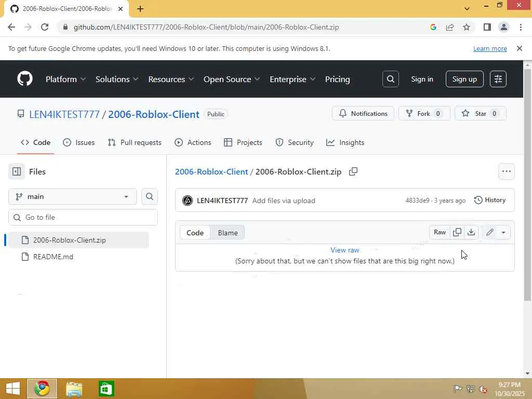
Task: Expand the Resources menu
Action: [x=171, y=79]
